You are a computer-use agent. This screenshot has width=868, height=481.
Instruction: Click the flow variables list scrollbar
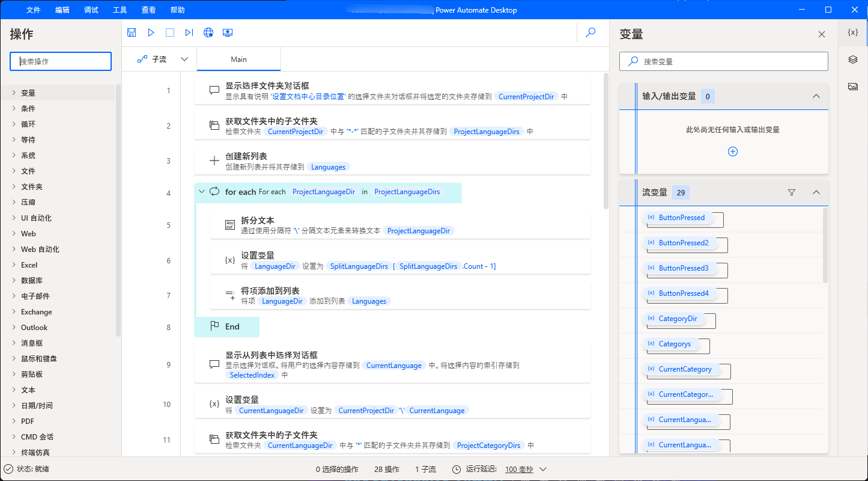point(825,245)
